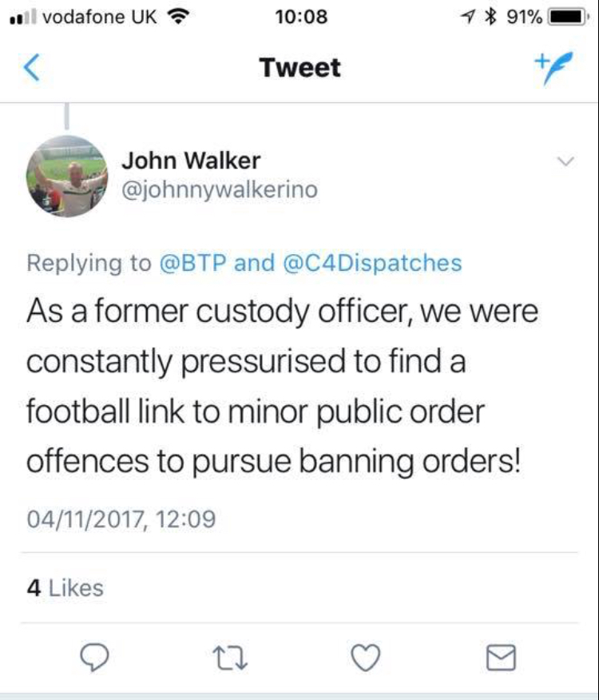The image size is (599, 700).
Task: Tap the retweet arrows icon
Action: 230,658
